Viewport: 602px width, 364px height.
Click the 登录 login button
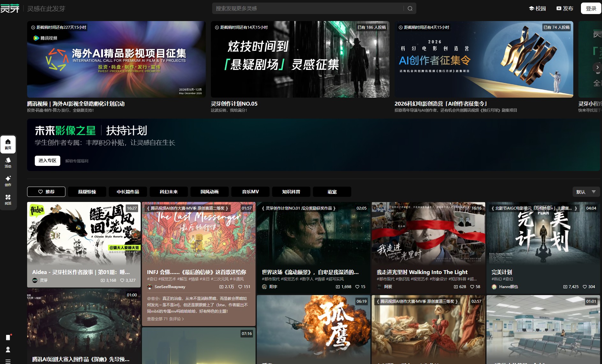click(591, 9)
